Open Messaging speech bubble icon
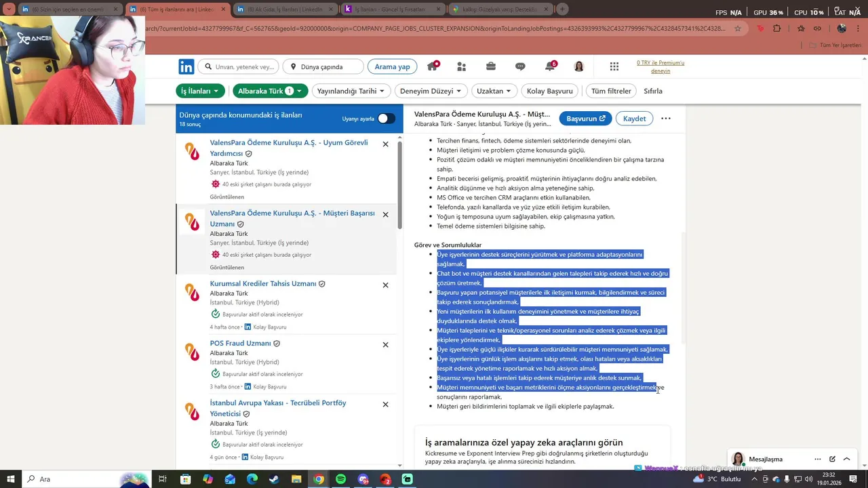This screenshot has height=488, width=868. coord(520,66)
